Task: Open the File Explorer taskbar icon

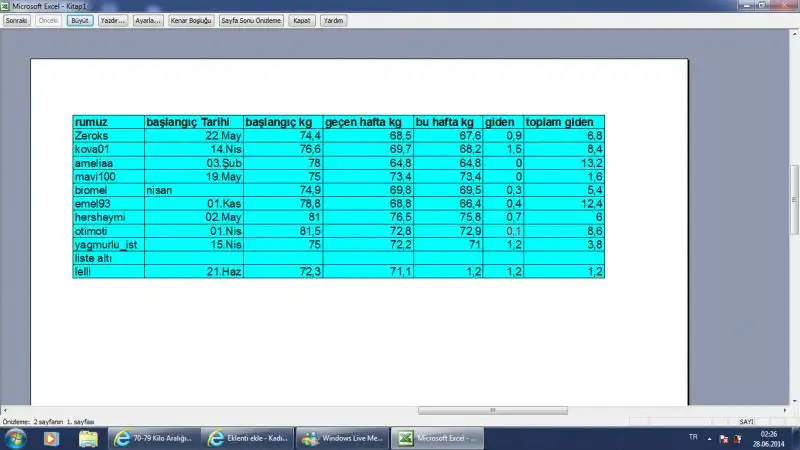Action: 88,438
